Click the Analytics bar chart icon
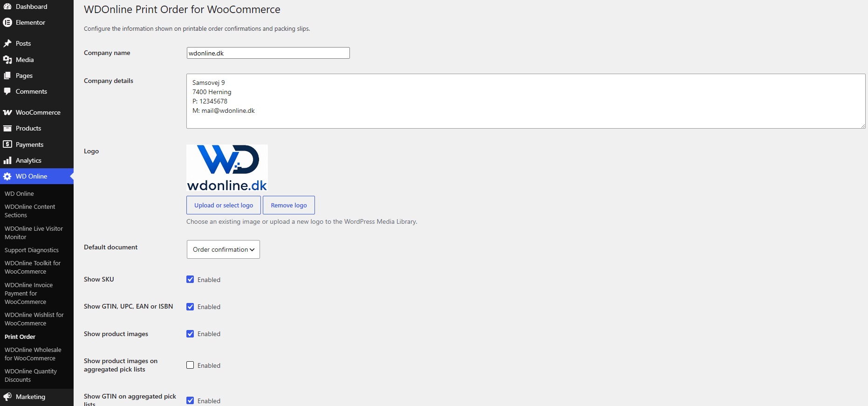 click(7, 160)
